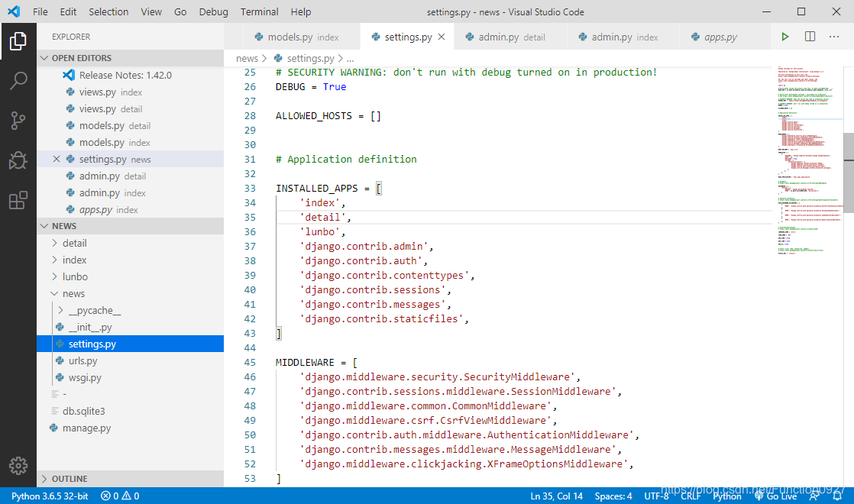Change UTF-8 file encoding

(x=656, y=496)
